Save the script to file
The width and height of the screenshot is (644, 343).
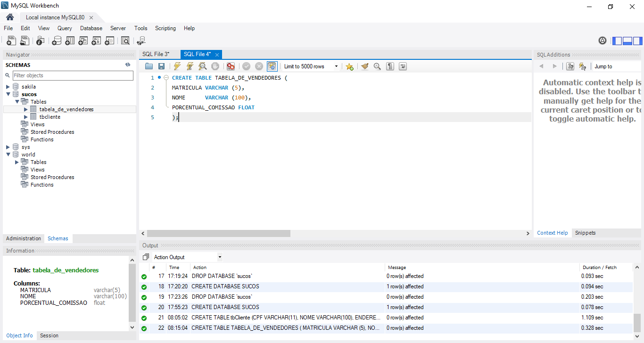[x=161, y=66]
